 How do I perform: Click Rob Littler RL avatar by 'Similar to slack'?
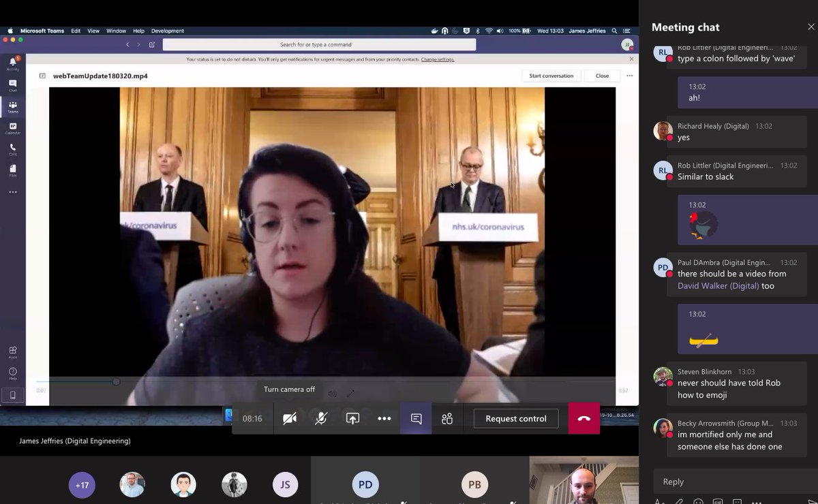(x=663, y=170)
